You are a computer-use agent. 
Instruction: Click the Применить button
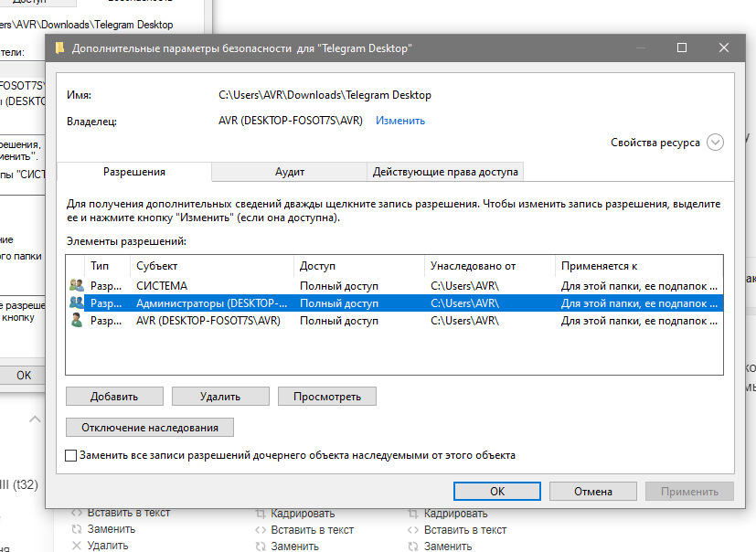[689, 492]
